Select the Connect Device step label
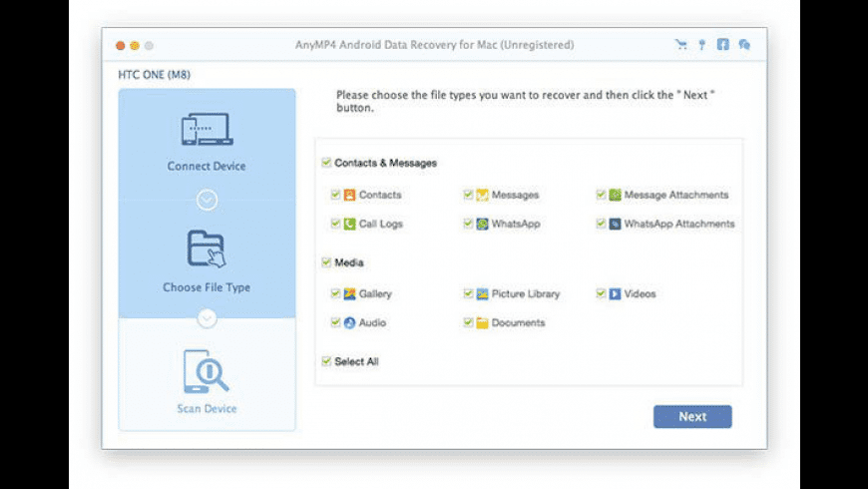 click(207, 166)
